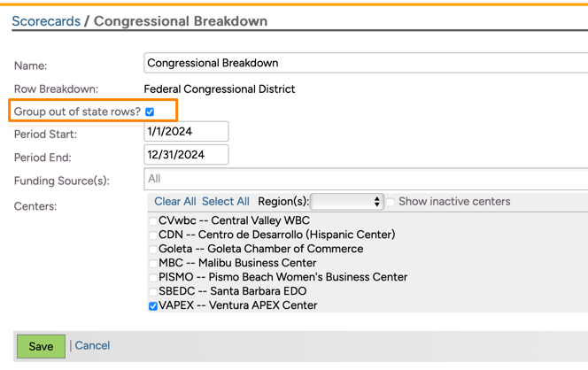The width and height of the screenshot is (588, 370).
Task: Toggle Group out of state rows checkbox
Action: coord(150,112)
